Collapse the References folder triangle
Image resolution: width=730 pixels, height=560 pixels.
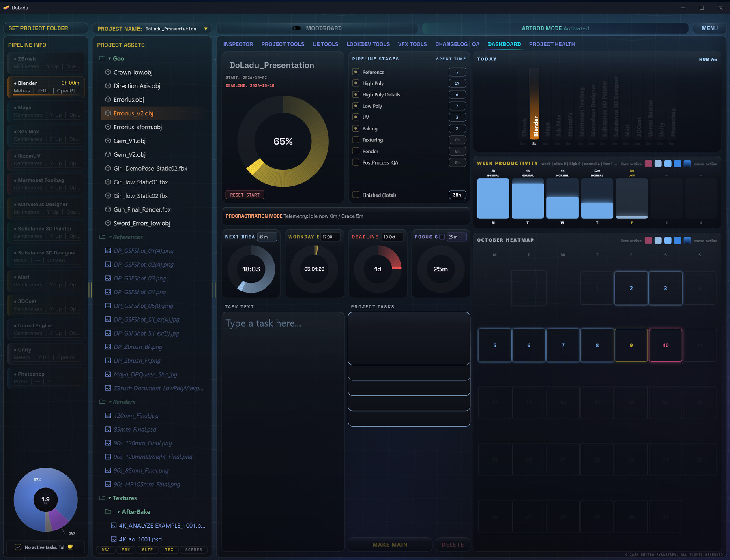click(x=110, y=237)
